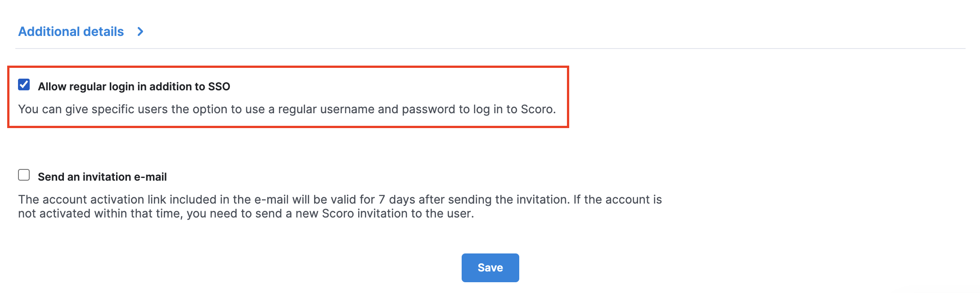This screenshot has width=980, height=293.
Task: Click the "Allow regular login in addition to SSO" label
Action: point(134,86)
